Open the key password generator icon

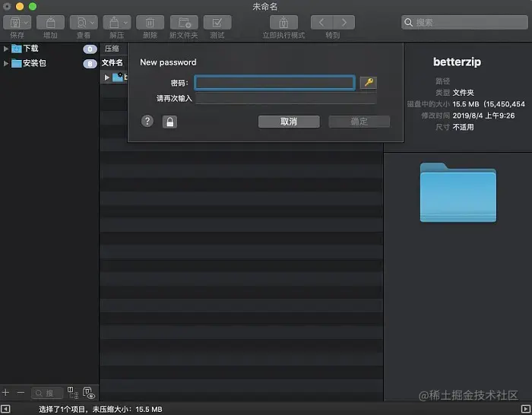[x=369, y=82]
